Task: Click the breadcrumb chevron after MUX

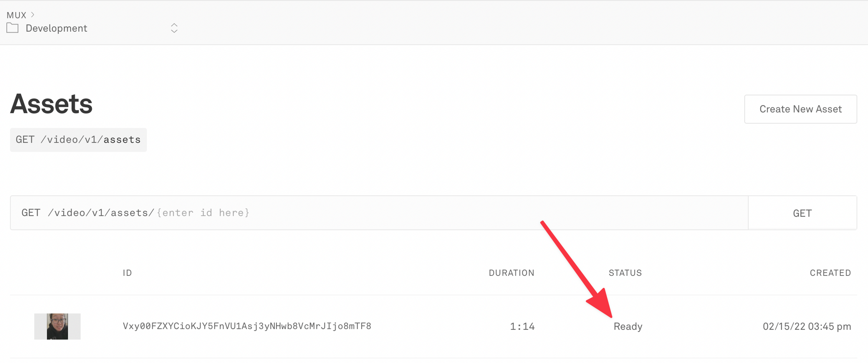Action: tap(33, 14)
